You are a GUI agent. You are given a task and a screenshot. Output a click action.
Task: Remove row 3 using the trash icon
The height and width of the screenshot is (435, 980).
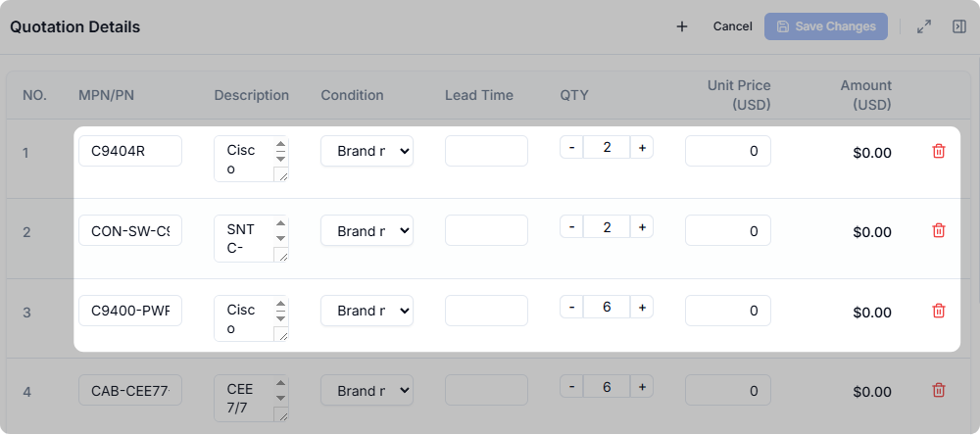pyautogui.click(x=939, y=311)
